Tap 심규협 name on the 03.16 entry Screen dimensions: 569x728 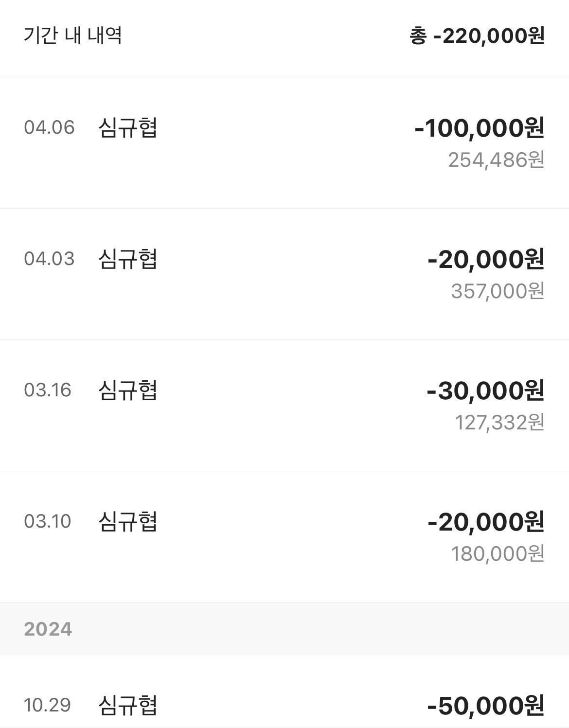click(127, 391)
